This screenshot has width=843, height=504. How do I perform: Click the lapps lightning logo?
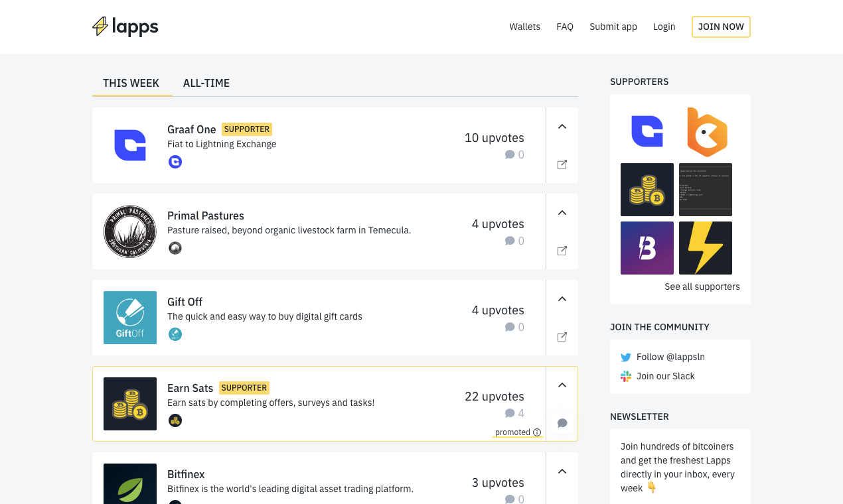click(x=125, y=27)
